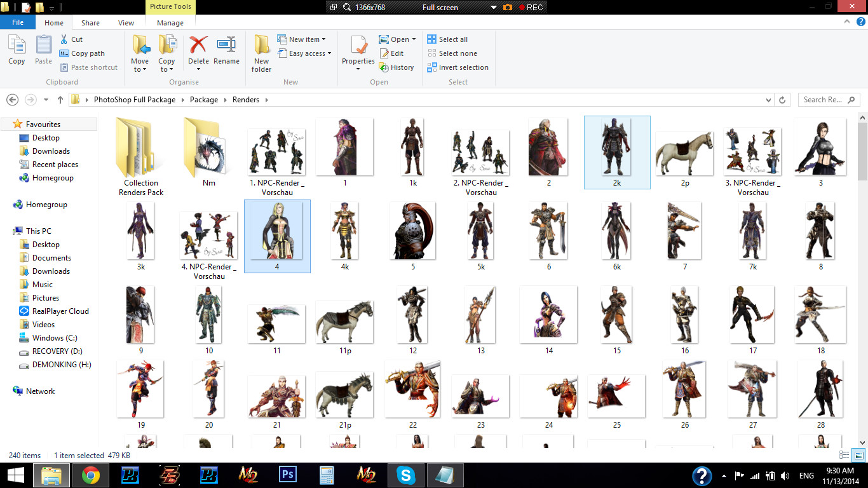
Task: Go back using the Back arrow
Action: [12, 100]
